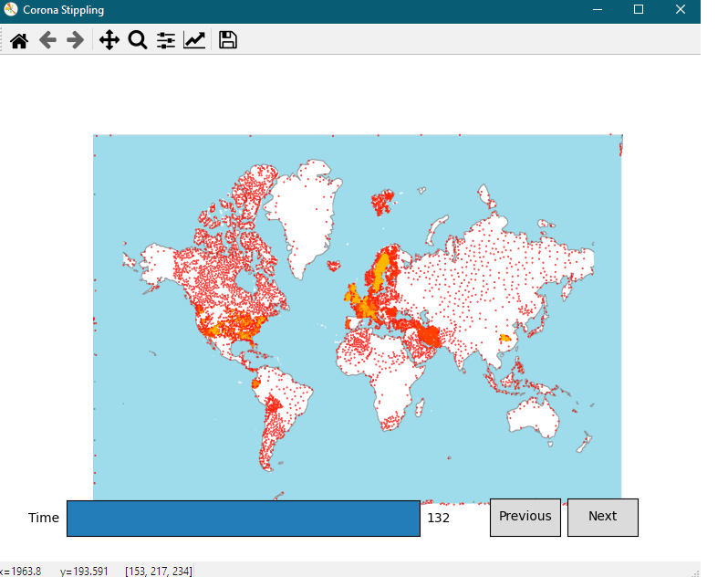Go back to the previous view
Viewport: 728px width, 577px height.
tap(47, 40)
